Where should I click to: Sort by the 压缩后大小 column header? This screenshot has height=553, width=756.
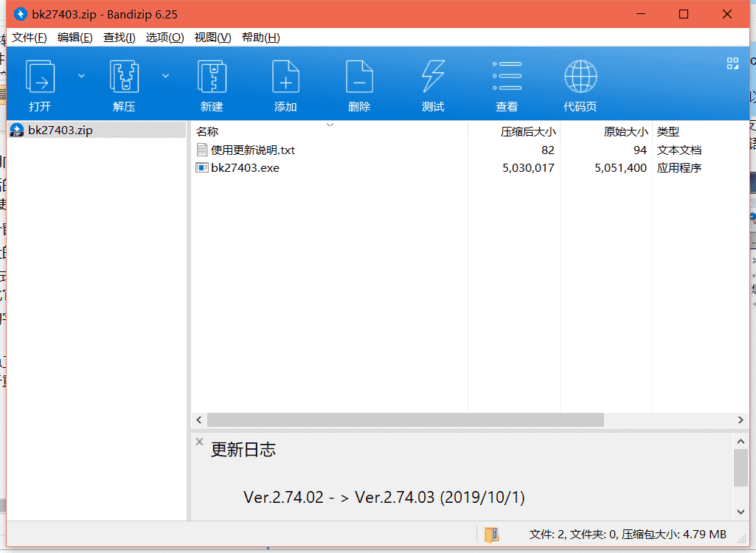[x=528, y=132]
